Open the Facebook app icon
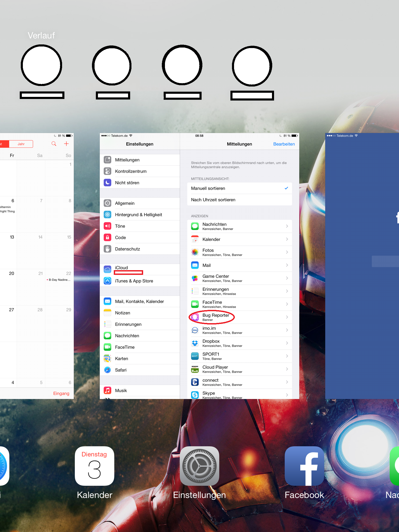Screen dimensions: 399x532 pyautogui.click(x=304, y=466)
